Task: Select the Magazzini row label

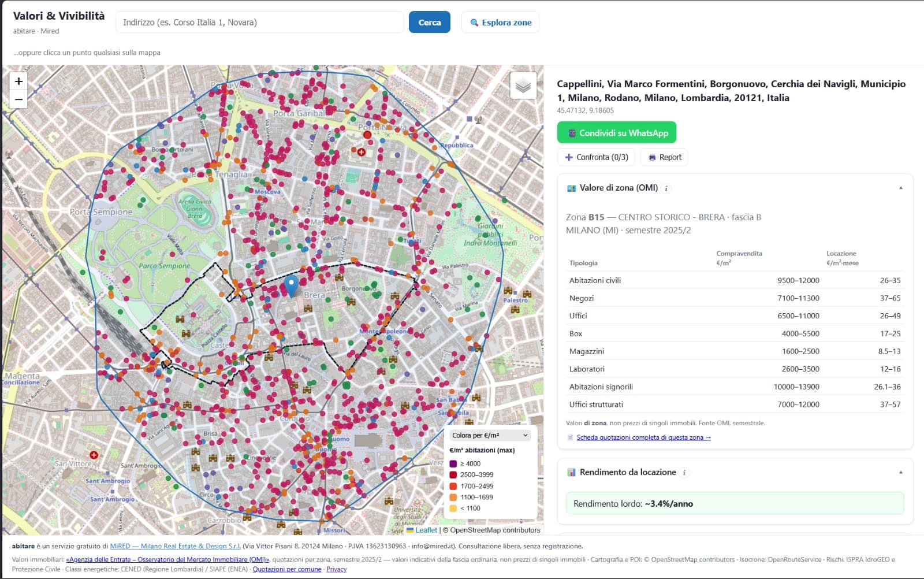Action: point(587,351)
